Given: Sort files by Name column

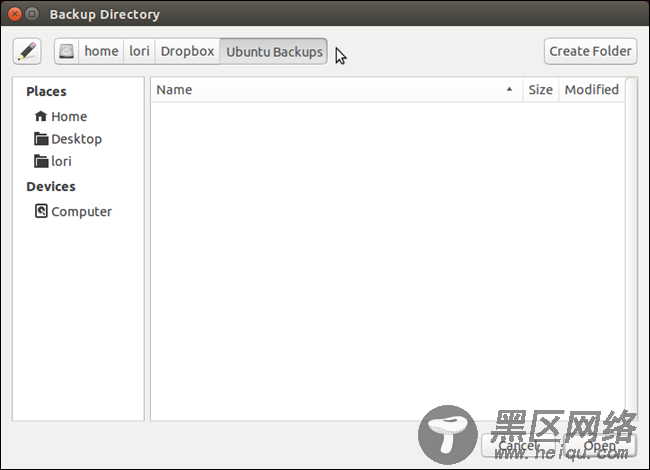Looking at the screenshot, I should pos(336,90).
